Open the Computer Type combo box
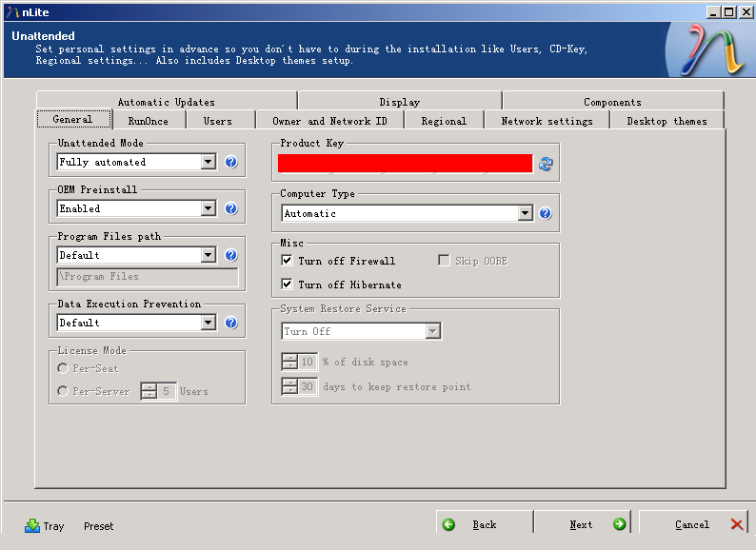756x550 pixels. point(525,213)
